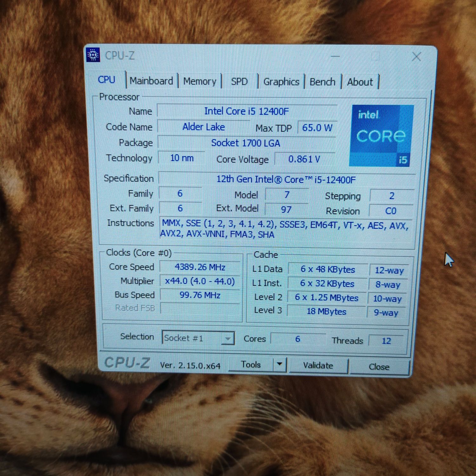Viewport: 476px width, 476px height.
Task: Minimize the CPU-Z window
Action: point(335,56)
